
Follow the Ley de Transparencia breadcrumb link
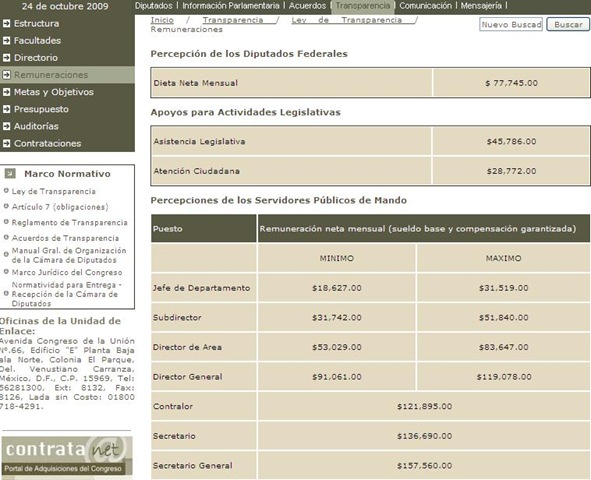[x=346, y=20]
